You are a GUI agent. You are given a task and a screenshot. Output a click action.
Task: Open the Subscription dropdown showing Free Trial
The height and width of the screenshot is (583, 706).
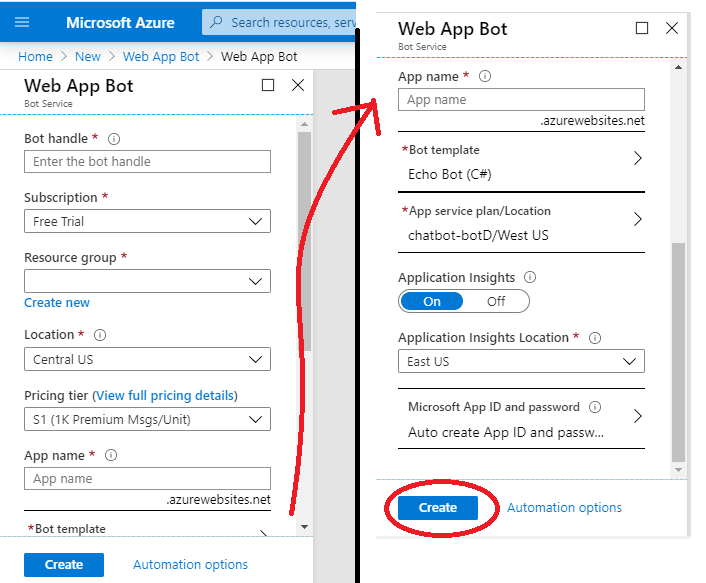[147, 221]
